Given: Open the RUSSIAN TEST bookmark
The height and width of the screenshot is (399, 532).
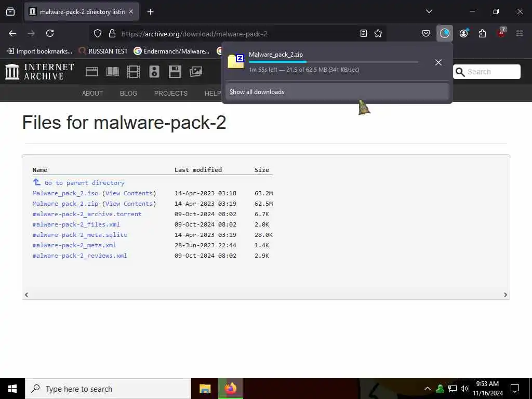Looking at the screenshot, I should [x=103, y=51].
